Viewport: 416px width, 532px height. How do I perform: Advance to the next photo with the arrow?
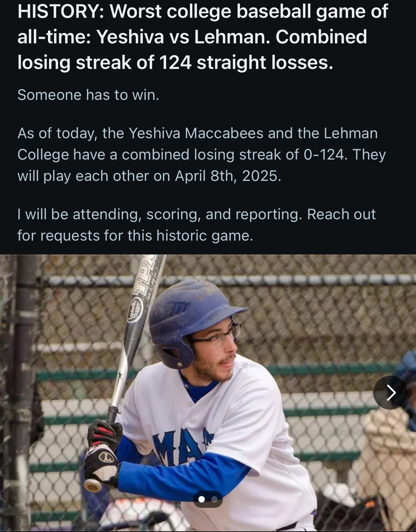click(x=390, y=392)
